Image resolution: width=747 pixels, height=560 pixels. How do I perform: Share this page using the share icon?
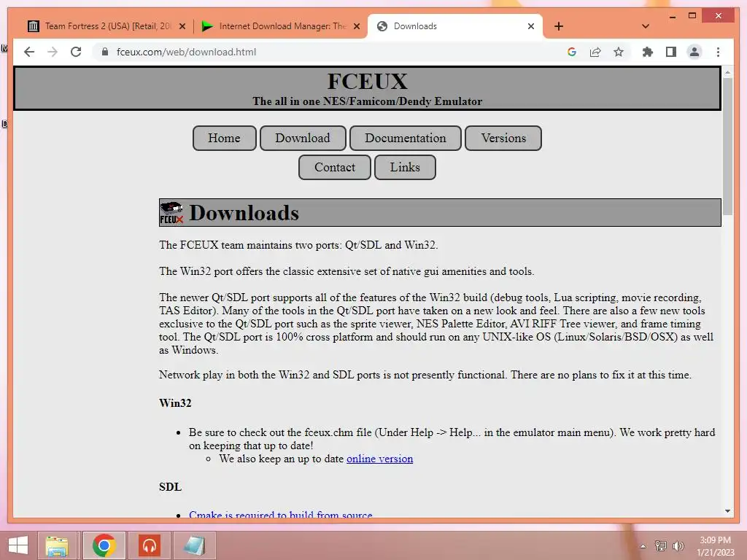(595, 52)
